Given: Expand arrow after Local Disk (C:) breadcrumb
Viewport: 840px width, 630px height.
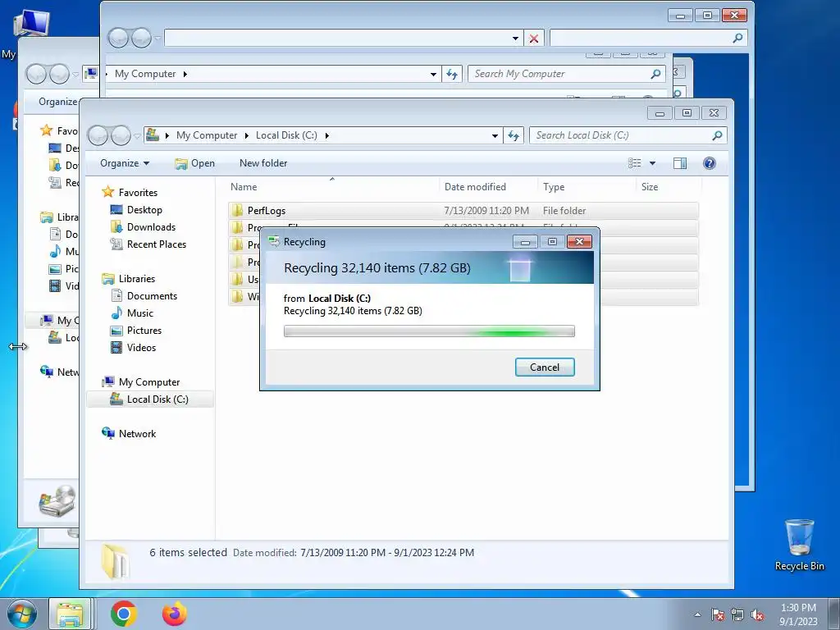Looking at the screenshot, I should click(326, 135).
